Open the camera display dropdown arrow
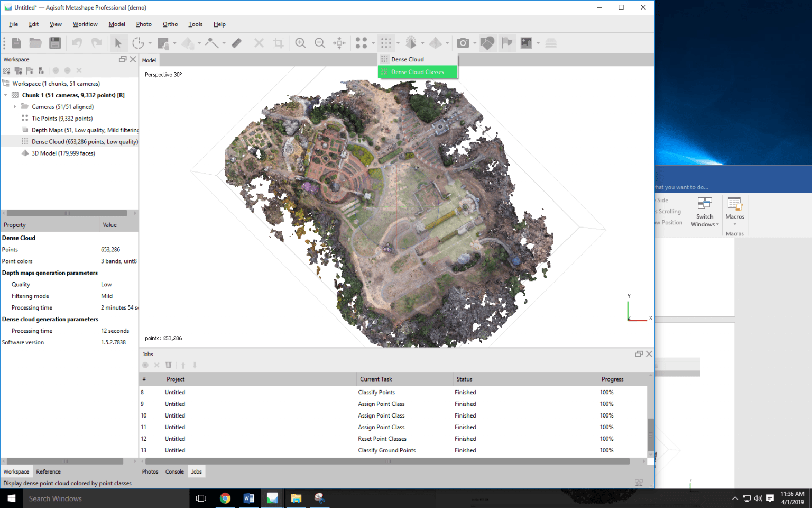812x508 pixels. pos(475,43)
